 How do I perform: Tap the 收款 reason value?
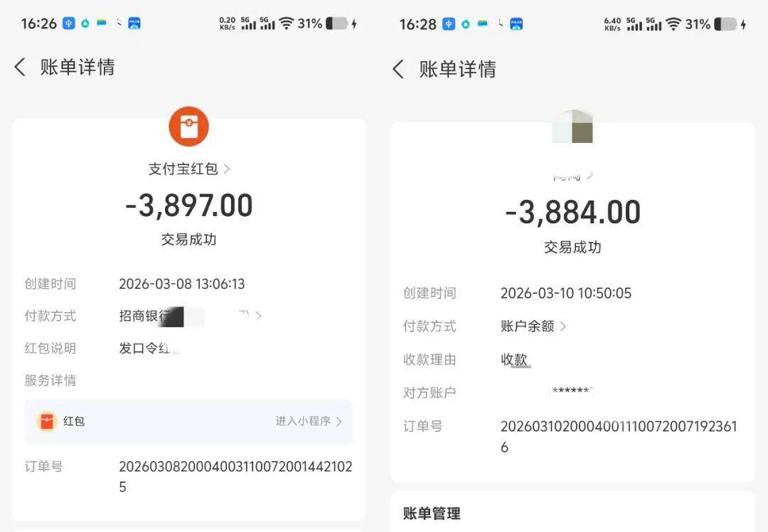pos(514,360)
